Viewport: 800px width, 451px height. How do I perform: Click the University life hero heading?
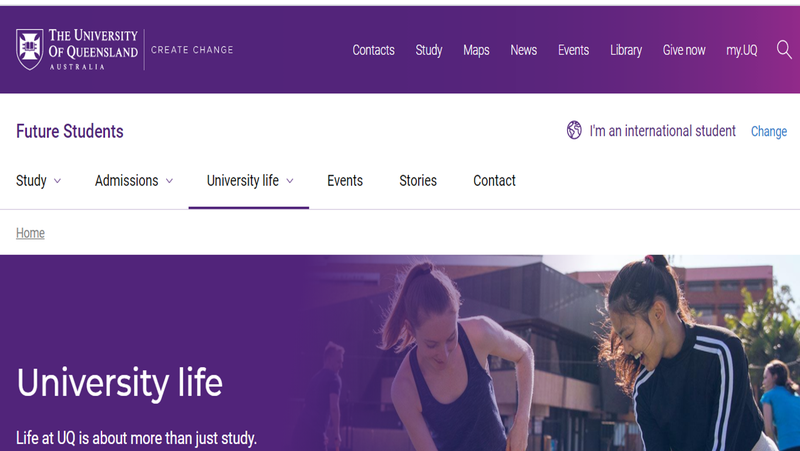point(119,383)
